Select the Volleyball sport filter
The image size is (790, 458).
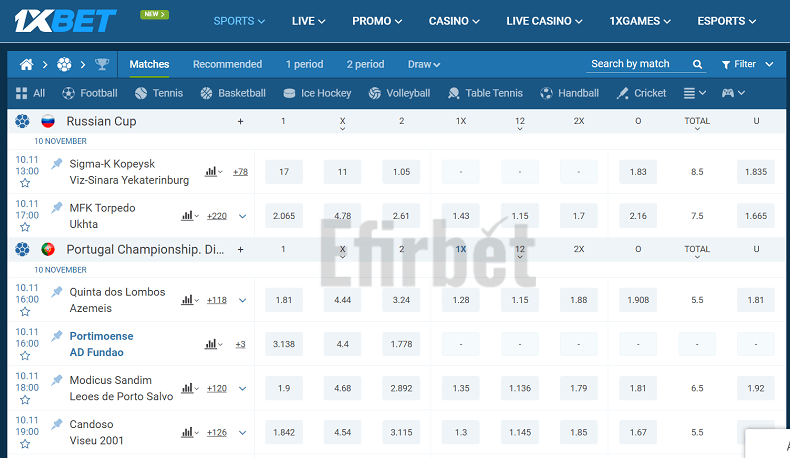point(400,93)
